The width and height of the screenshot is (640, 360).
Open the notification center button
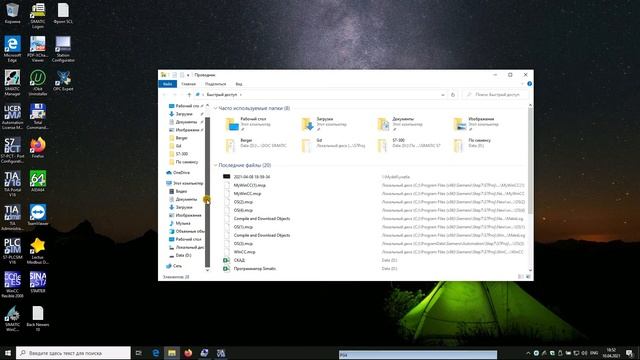pyautogui.click(x=629, y=353)
